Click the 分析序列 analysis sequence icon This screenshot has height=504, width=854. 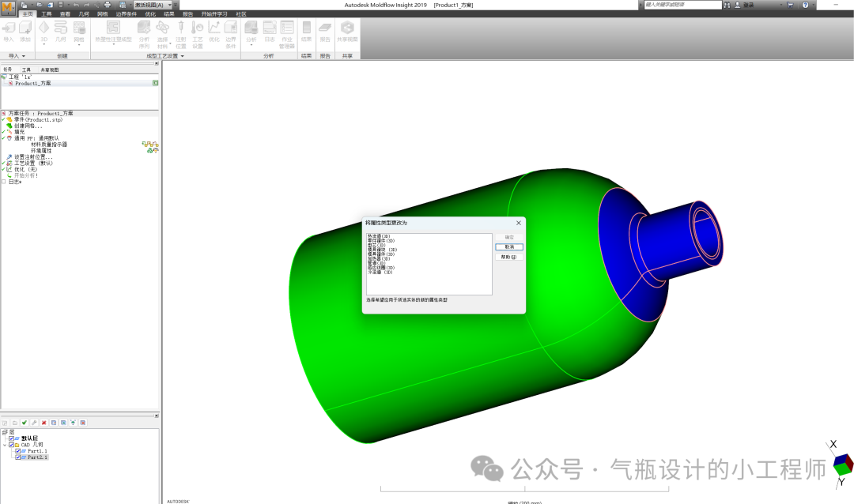144,28
